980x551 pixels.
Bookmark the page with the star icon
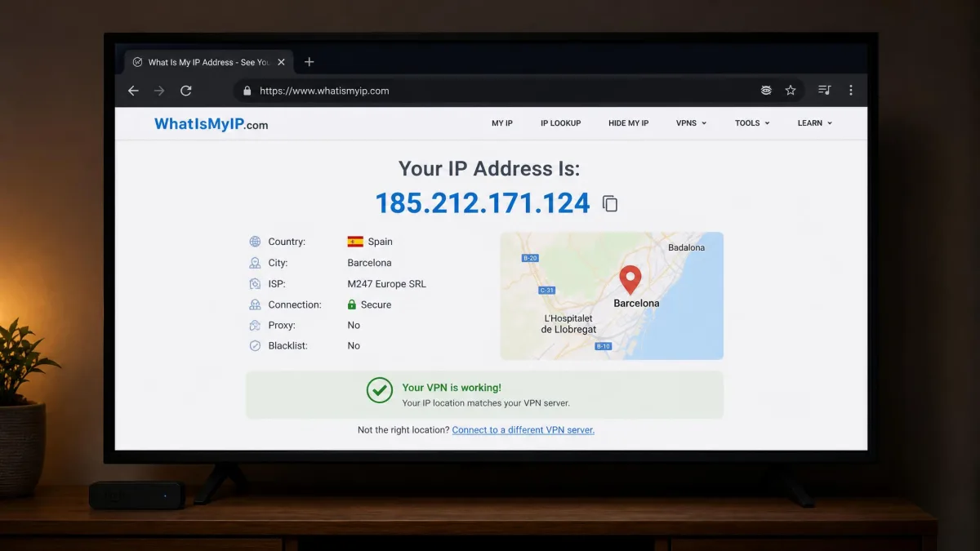coord(791,91)
